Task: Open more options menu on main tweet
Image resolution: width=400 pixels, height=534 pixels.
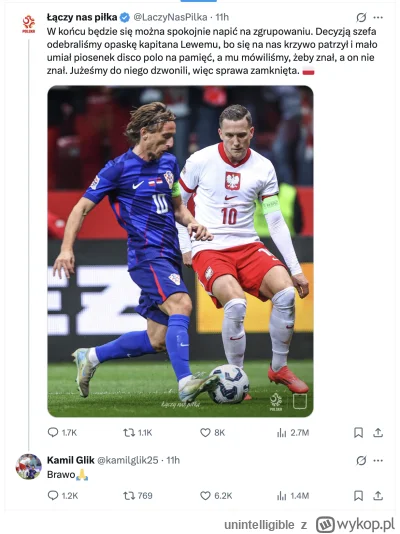Action: pyautogui.click(x=378, y=17)
